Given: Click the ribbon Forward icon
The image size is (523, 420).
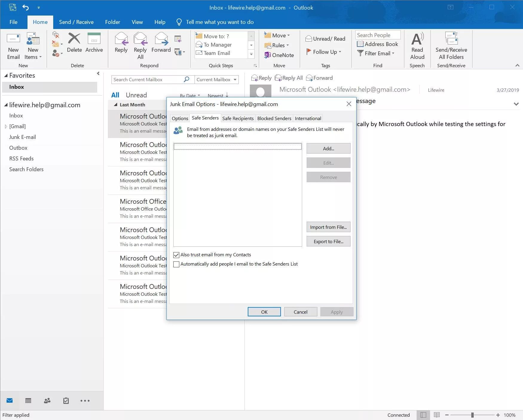Looking at the screenshot, I should click(161, 38).
